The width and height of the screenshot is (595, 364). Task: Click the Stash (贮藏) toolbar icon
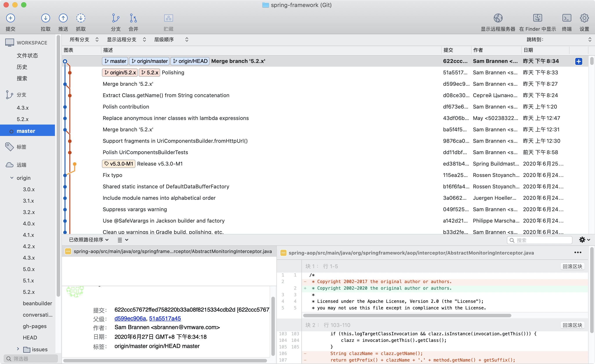tap(169, 18)
